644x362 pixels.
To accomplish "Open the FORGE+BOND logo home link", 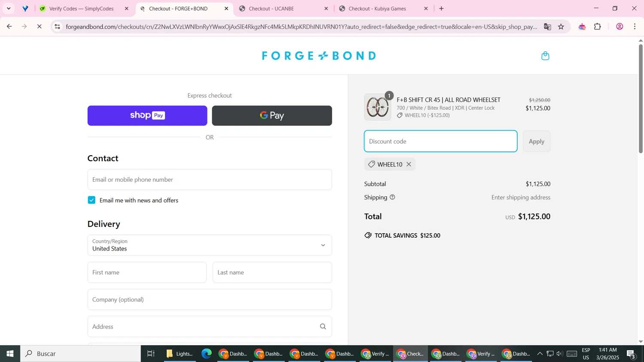I will [x=319, y=56].
